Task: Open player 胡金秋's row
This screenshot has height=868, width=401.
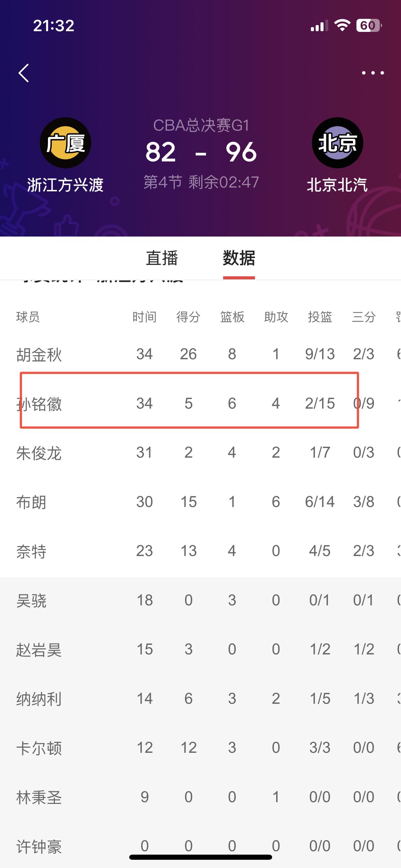Action: click(200, 354)
